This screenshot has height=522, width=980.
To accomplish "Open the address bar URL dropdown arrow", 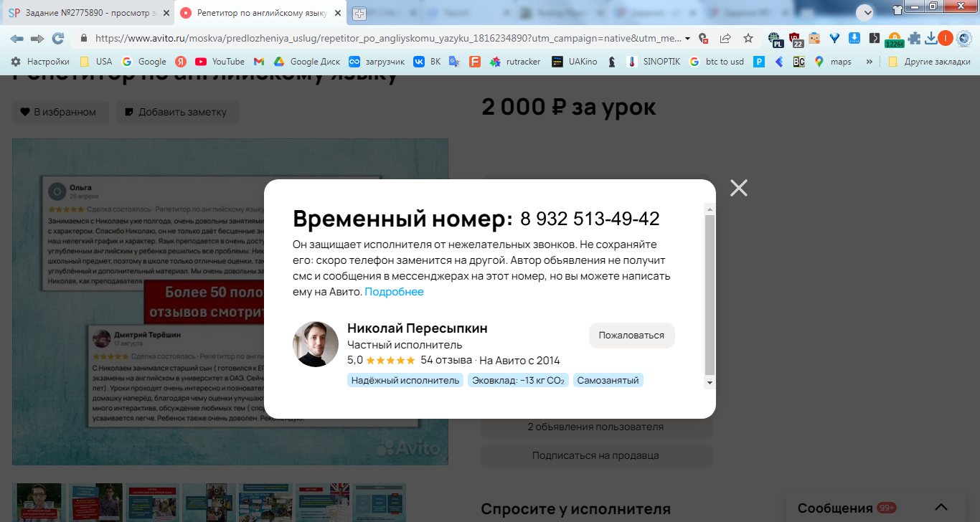I will pyautogui.click(x=688, y=38).
